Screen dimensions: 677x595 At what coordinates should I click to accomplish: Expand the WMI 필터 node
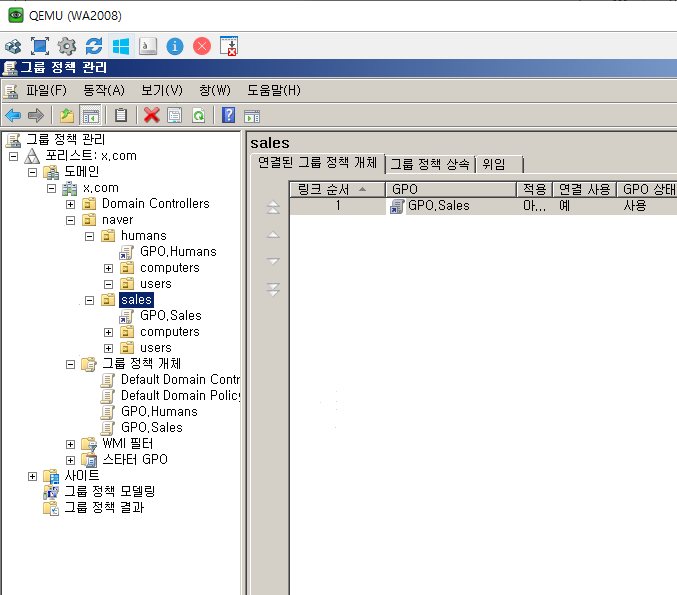click(70, 444)
